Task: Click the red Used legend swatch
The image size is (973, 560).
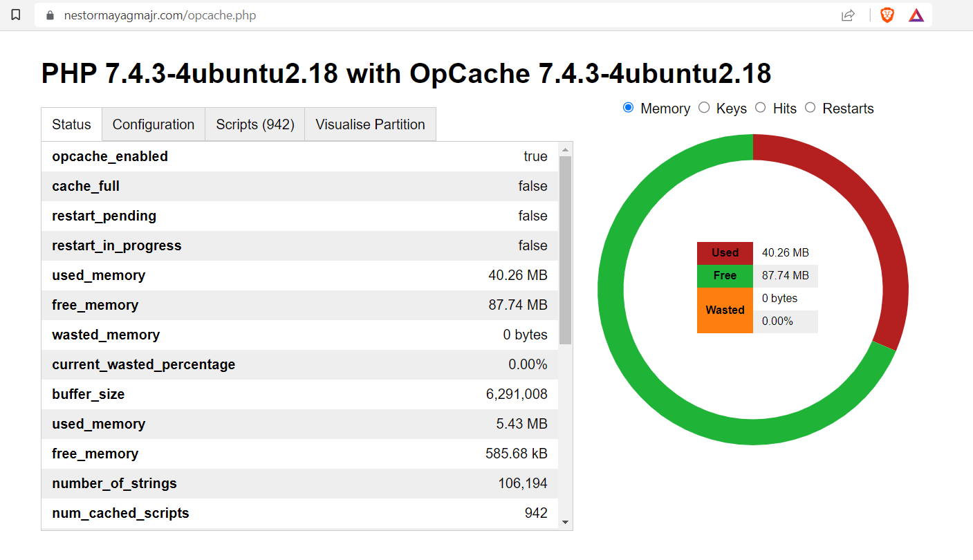Action: tap(724, 252)
